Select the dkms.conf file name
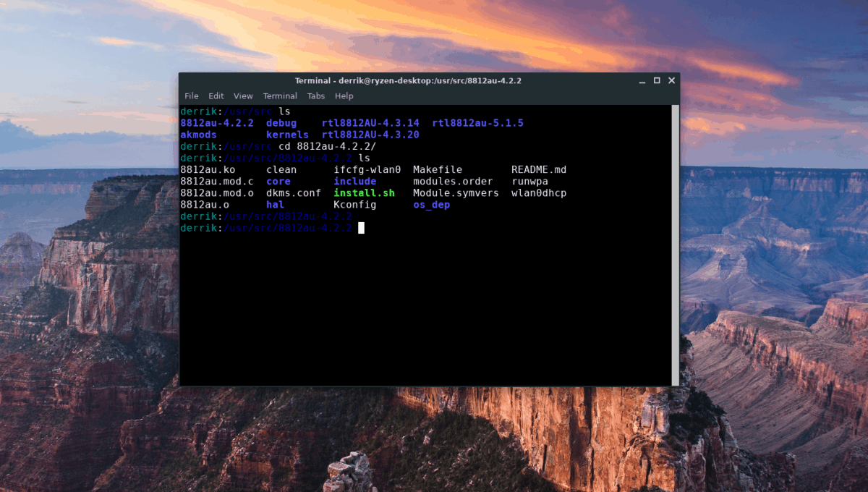Image resolution: width=868 pixels, height=492 pixels. point(294,193)
